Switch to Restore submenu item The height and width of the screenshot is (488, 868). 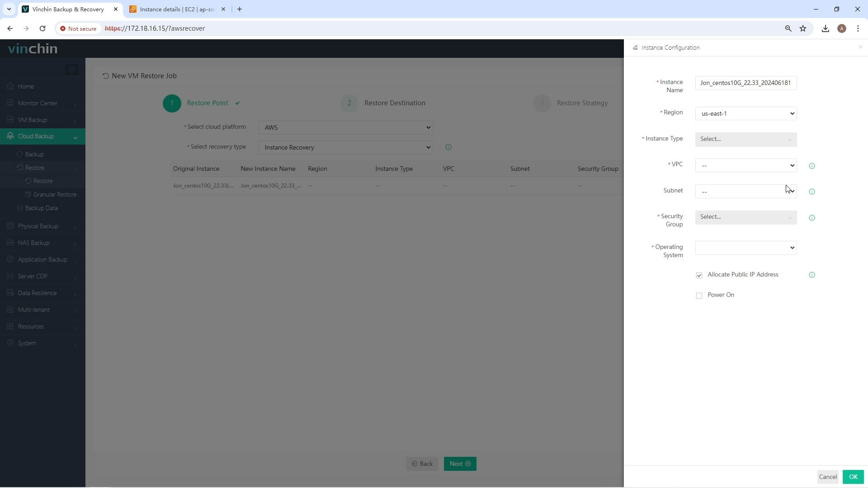pos(42,181)
